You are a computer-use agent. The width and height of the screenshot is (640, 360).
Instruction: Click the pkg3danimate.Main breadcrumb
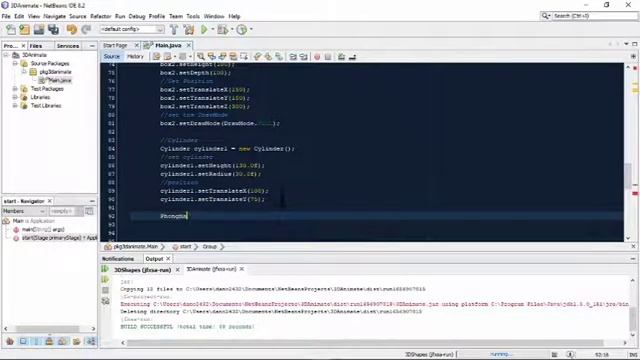[x=135, y=247]
